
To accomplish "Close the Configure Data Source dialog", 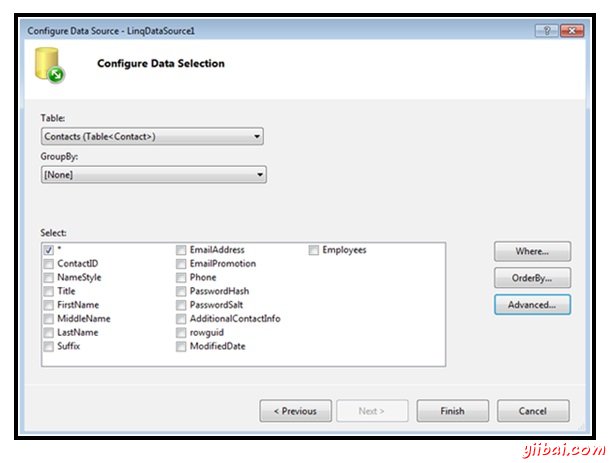I will tap(572, 30).
